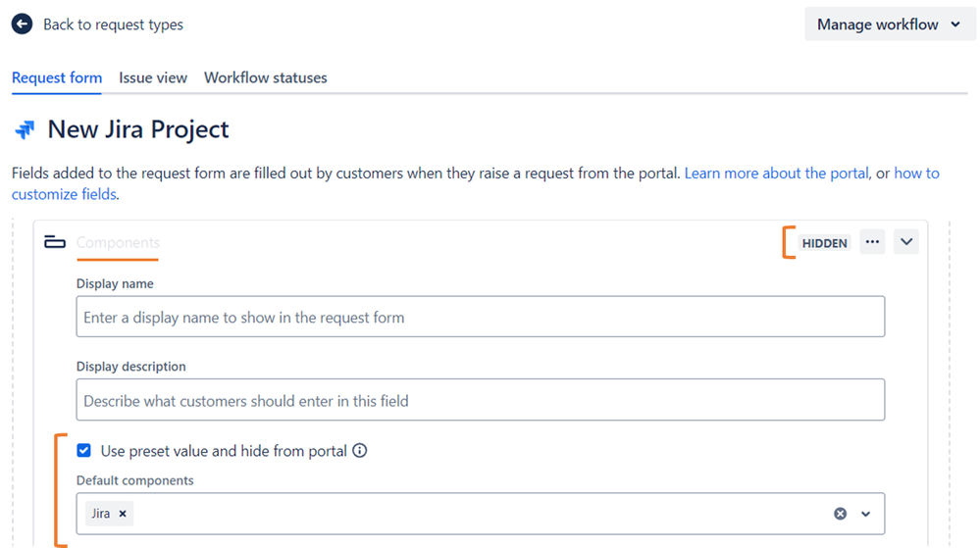This screenshot has width=980, height=548.
Task: Open the Workflow statuses tab
Action: (266, 77)
